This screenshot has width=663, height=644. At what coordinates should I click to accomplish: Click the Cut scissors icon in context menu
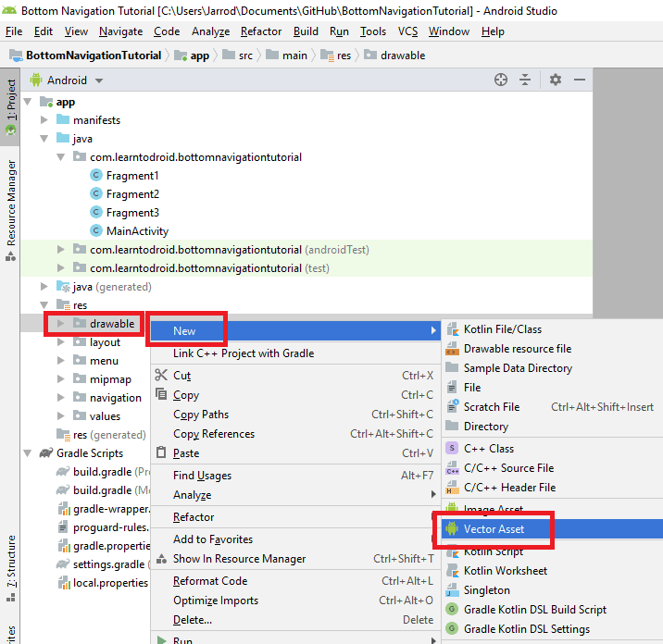[161, 376]
